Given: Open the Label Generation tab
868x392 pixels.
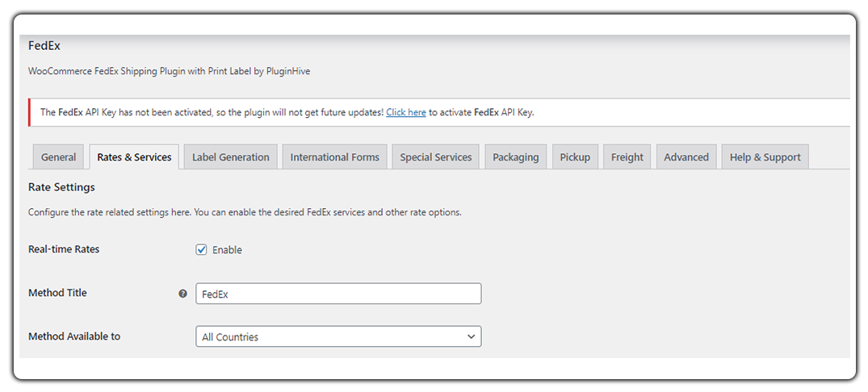Looking at the screenshot, I should pos(231,157).
